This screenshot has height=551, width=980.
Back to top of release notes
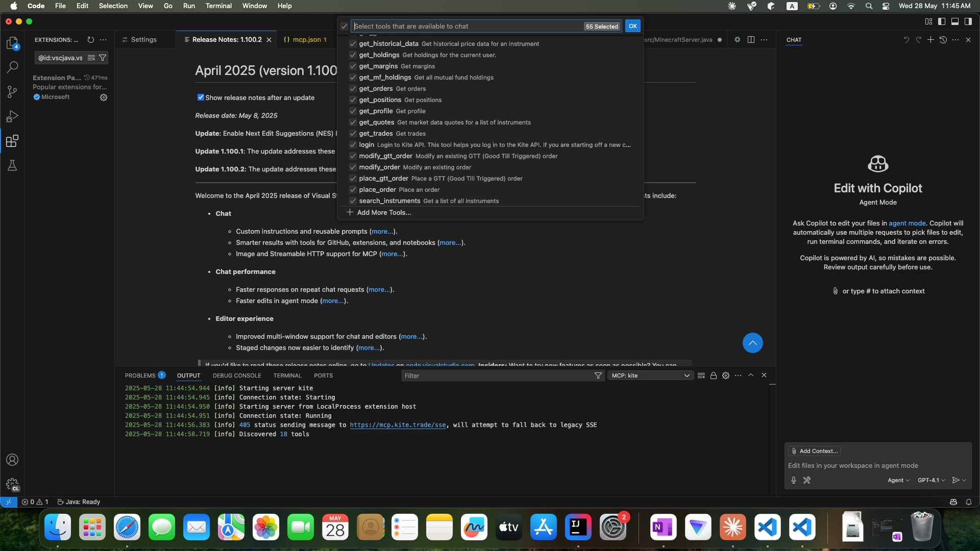(x=752, y=343)
